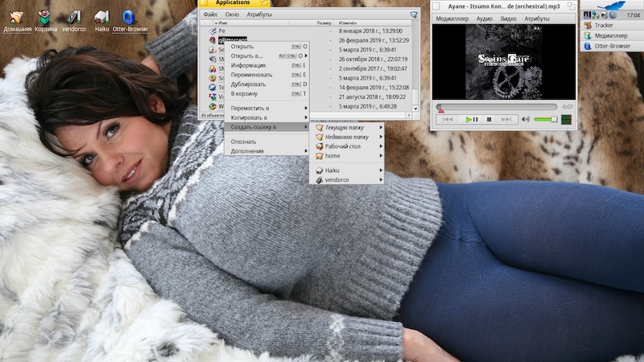The image size is (644, 362).
Task: Open the Аудио menu in the media player
Action: click(x=484, y=18)
